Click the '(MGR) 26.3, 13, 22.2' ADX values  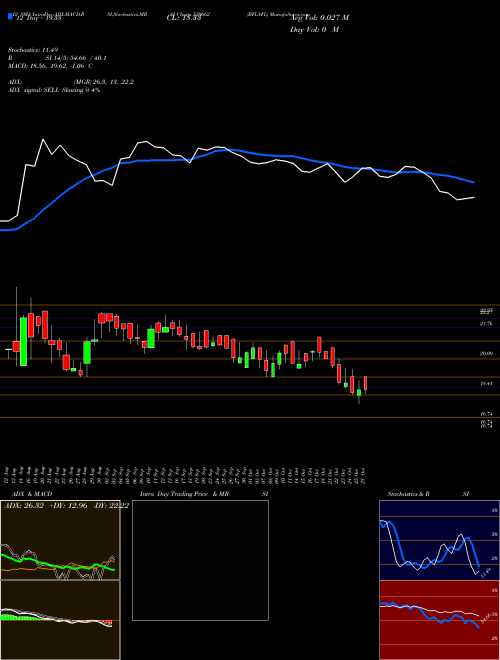pos(104,82)
